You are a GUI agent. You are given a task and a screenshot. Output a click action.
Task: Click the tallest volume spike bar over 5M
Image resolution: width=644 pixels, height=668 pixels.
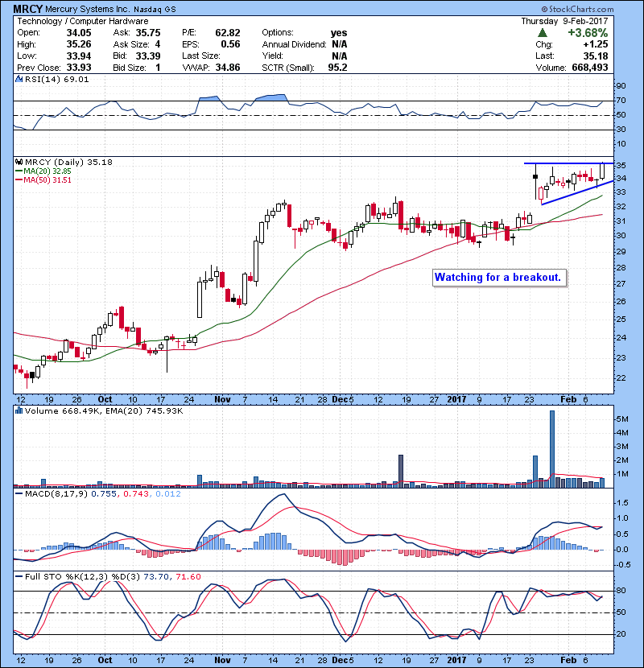(552, 448)
